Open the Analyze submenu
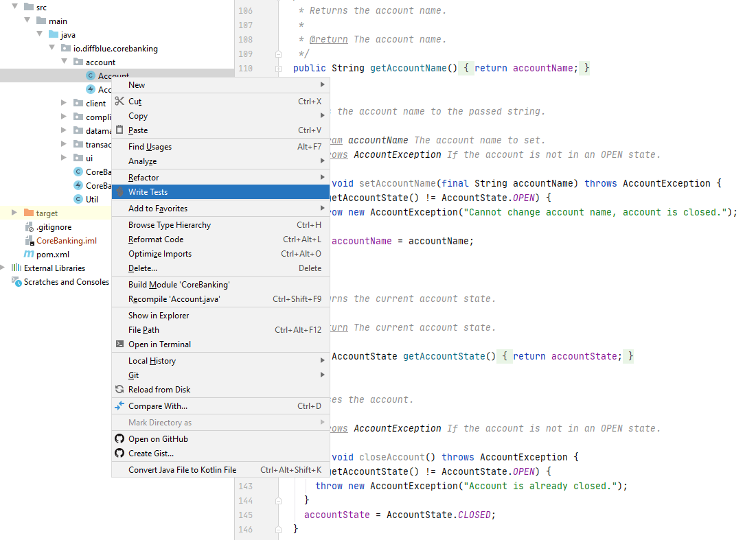The image size is (756, 540). [221, 161]
